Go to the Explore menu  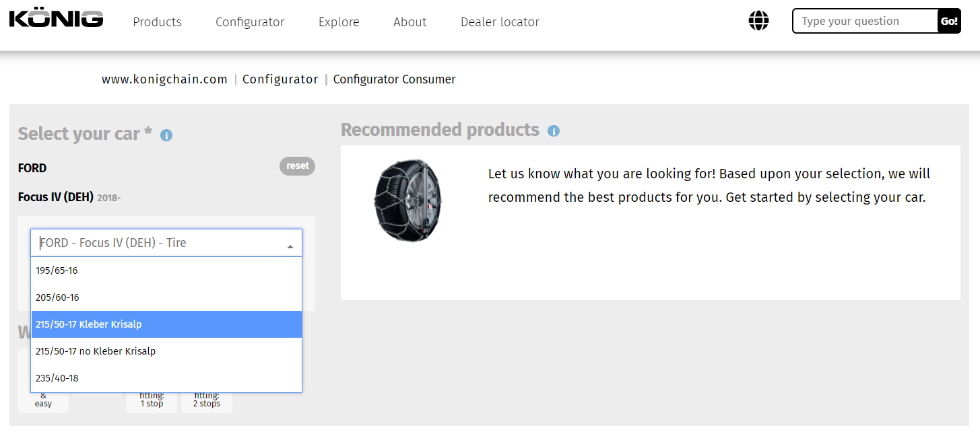tap(339, 22)
